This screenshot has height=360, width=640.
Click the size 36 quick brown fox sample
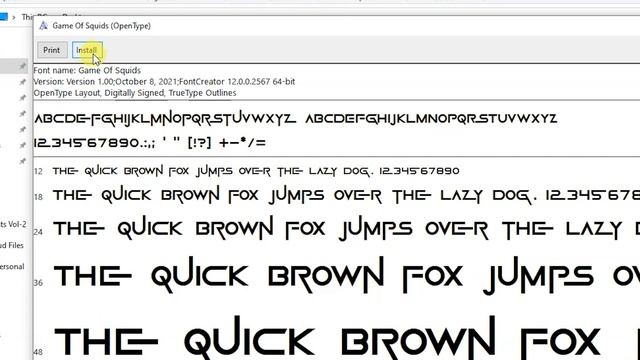coord(346,276)
